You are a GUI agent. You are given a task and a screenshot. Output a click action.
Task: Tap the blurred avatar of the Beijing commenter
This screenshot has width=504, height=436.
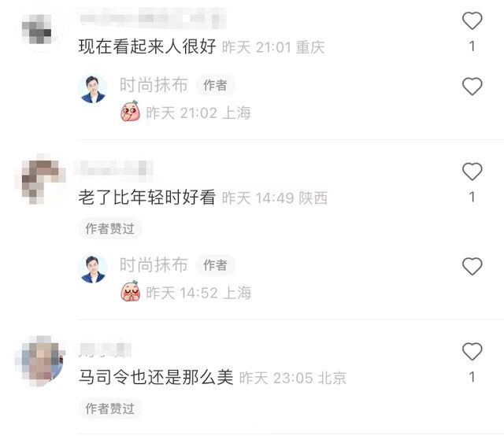[41, 361]
